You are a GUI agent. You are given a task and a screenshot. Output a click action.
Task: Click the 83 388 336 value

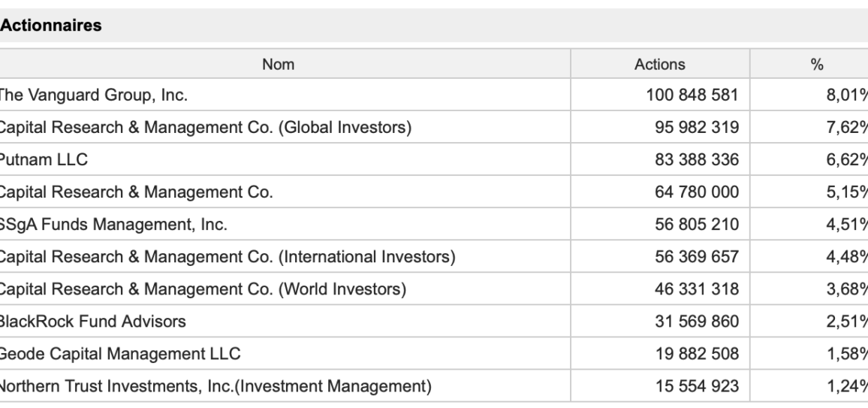(696, 159)
